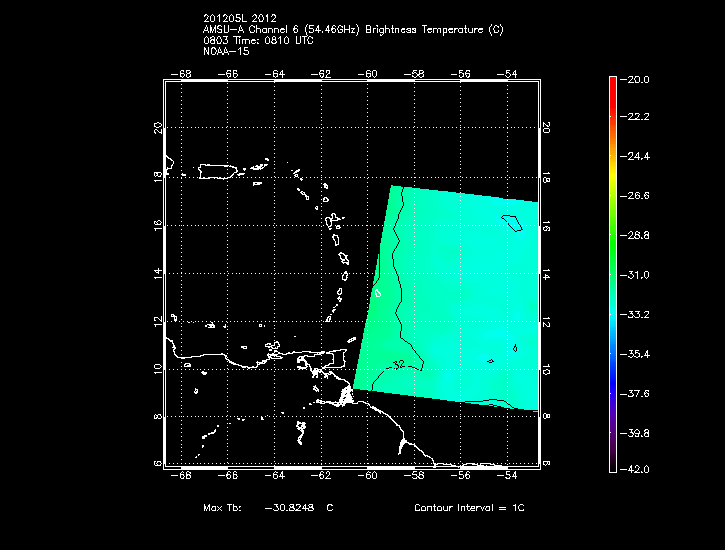
Task: Click the left-axis latitude label '20'
Action: [158, 128]
